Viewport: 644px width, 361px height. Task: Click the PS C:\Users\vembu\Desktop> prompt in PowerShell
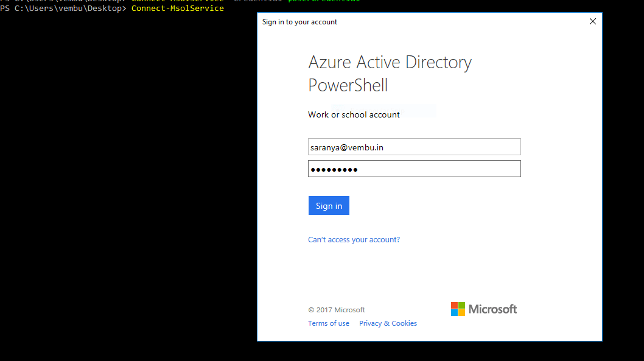63,8
